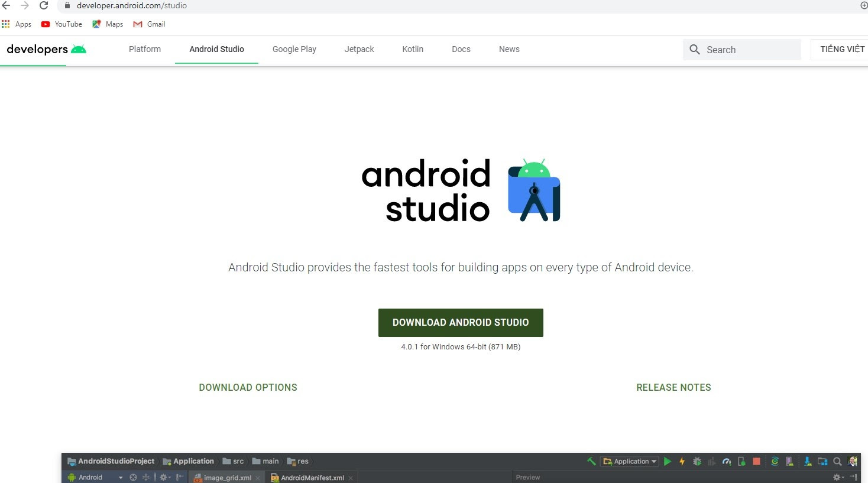The width and height of the screenshot is (868, 483).
Task: Click the DOWNLOAD ANDROID STUDIO button
Action: [x=461, y=323]
